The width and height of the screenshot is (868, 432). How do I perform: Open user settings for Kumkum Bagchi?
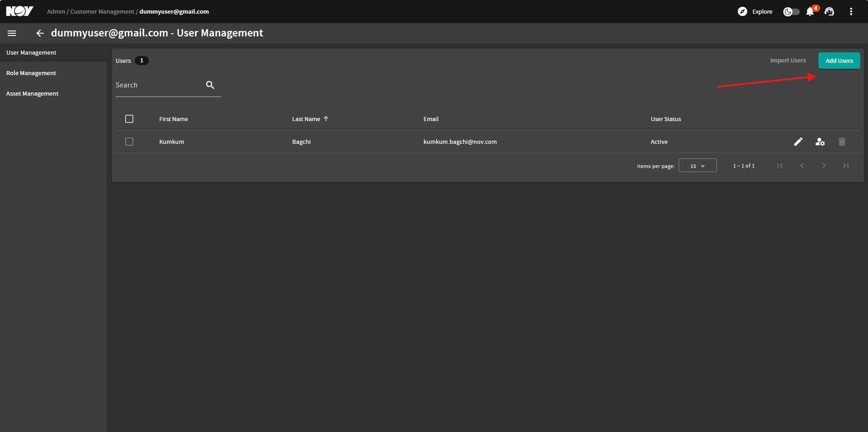(x=820, y=142)
